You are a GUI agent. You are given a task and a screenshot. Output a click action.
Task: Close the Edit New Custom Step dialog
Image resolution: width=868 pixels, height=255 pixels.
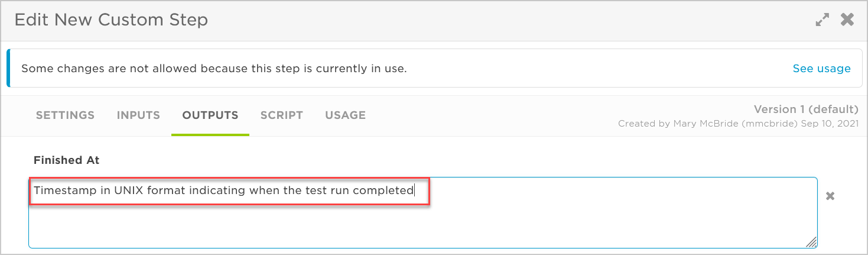coord(847,20)
